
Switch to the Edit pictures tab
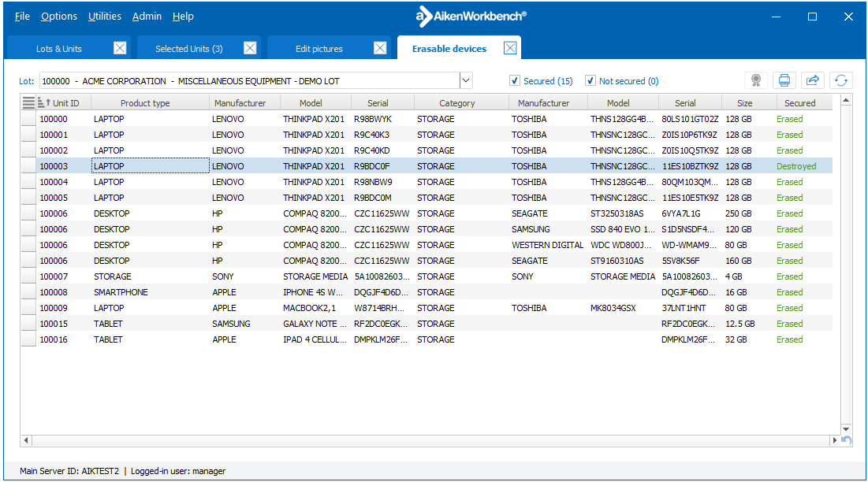click(x=319, y=49)
